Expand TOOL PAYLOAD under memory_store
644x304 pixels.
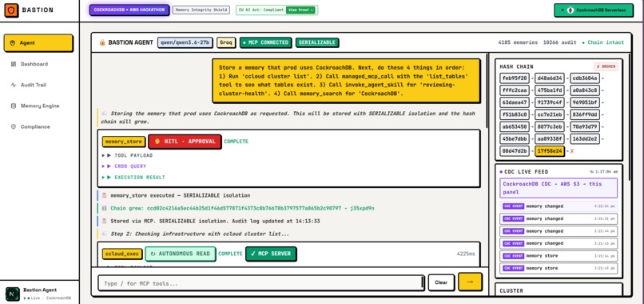pyautogui.click(x=127, y=155)
